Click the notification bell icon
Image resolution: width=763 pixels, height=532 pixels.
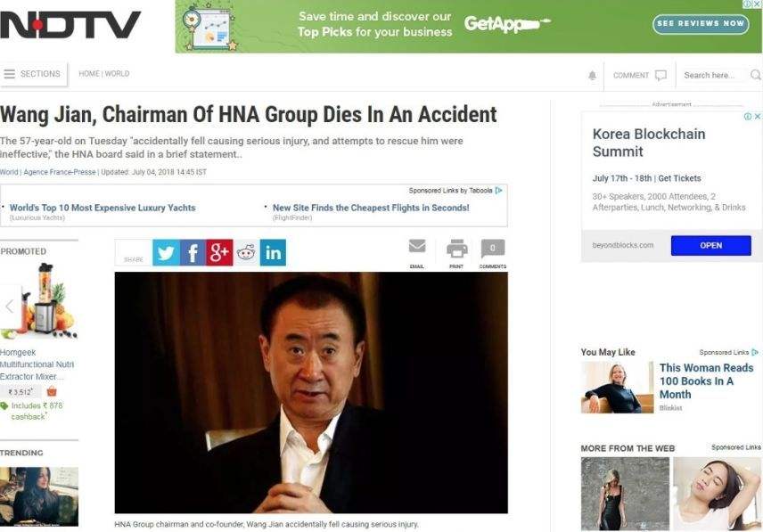coord(592,76)
